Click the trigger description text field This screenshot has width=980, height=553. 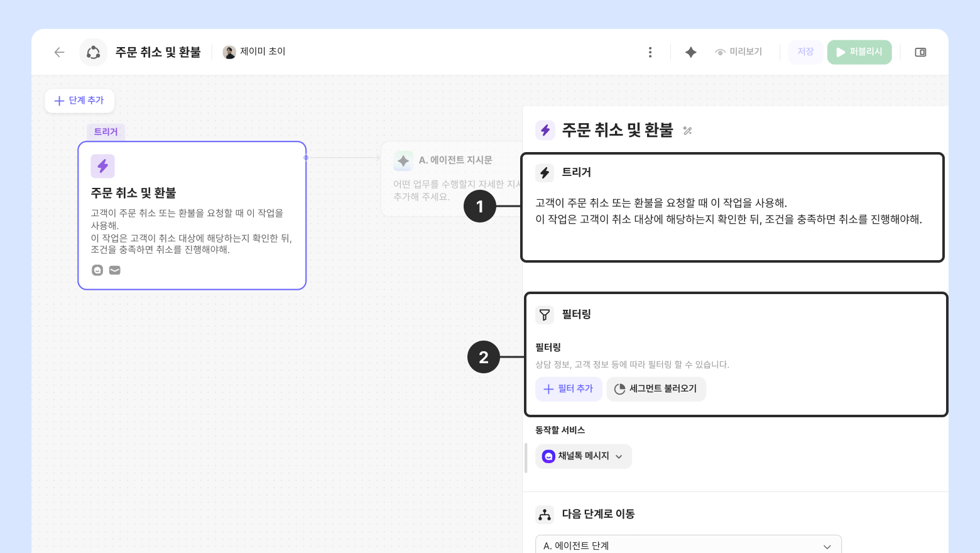coord(729,211)
